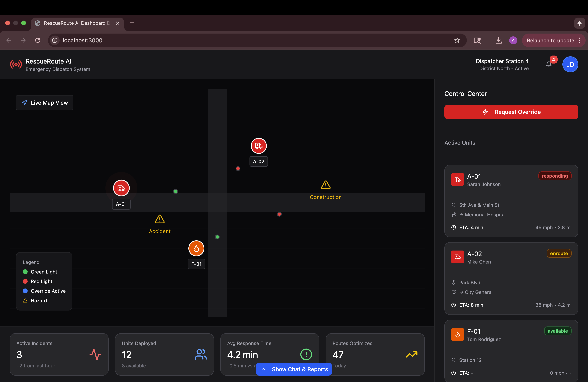Click the A-02 ambulance map marker
Image resolution: width=588 pixels, height=382 pixels.
(258, 146)
